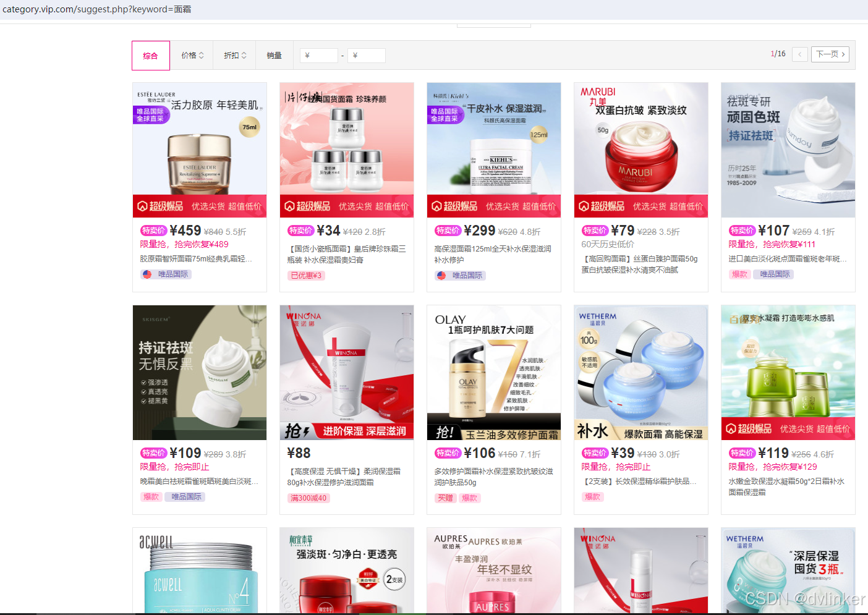Select the 综合 sort tab
This screenshot has width=868, height=615.
(x=151, y=56)
